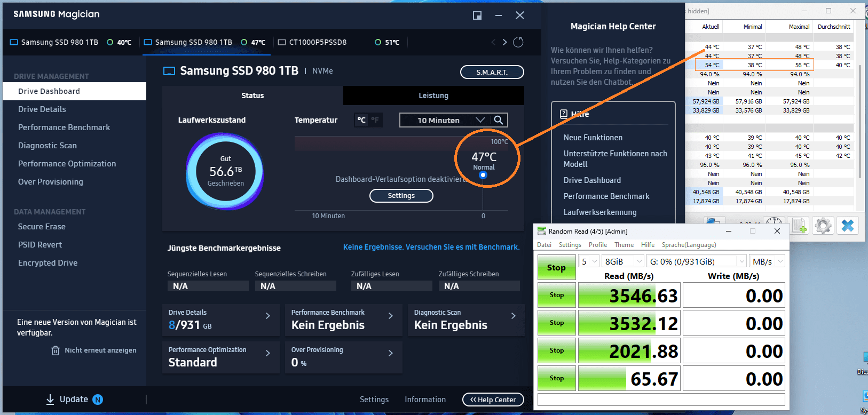Click the Aktuell column header in the sensor window
This screenshot has width=868, height=415.
coord(711,27)
